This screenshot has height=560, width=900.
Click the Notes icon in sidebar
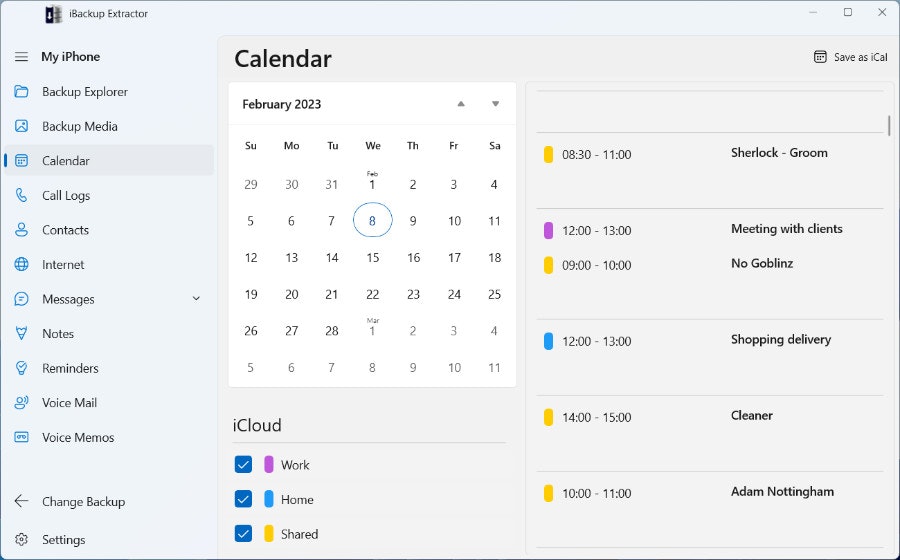tap(21, 333)
